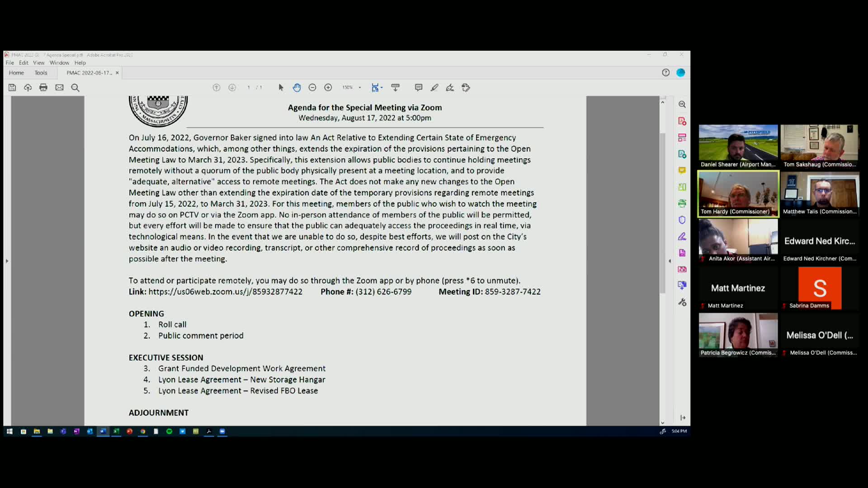Open Fill & Sign tool in right pane
Viewport: 868px width, 488px height.
click(682, 236)
